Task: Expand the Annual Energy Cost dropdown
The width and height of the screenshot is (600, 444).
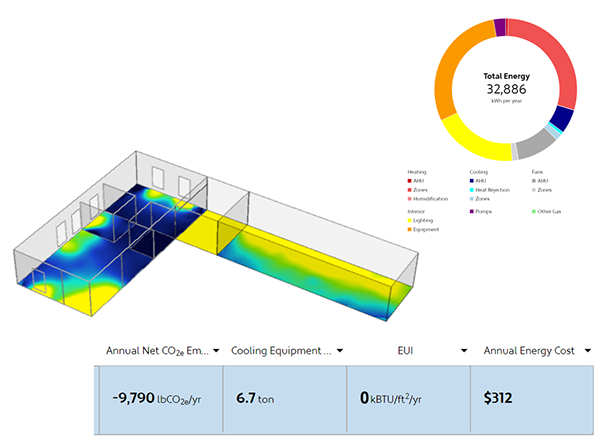Action: point(587,351)
